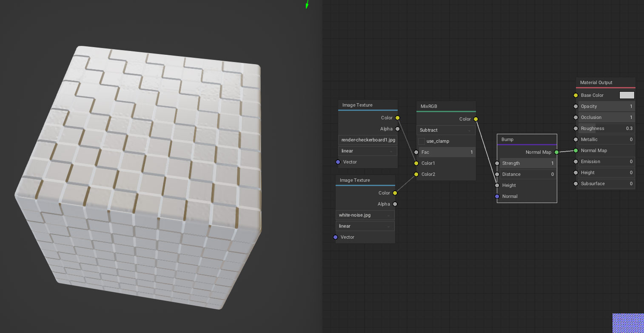Click the green axis gizmo above the 3D viewport

click(306, 5)
